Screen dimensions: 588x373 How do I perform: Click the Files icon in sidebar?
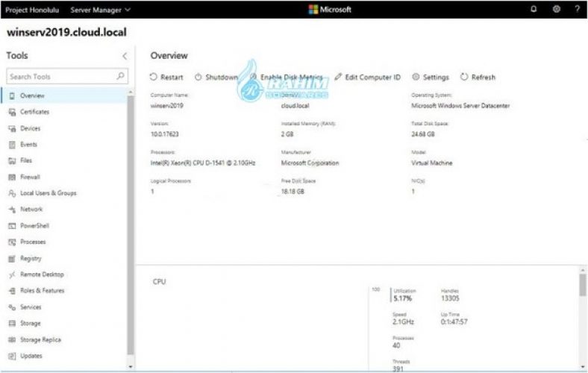coord(12,161)
